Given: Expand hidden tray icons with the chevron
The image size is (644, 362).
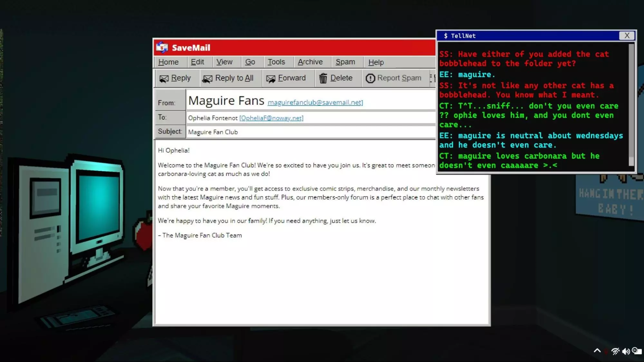Looking at the screenshot, I should click(x=597, y=351).
